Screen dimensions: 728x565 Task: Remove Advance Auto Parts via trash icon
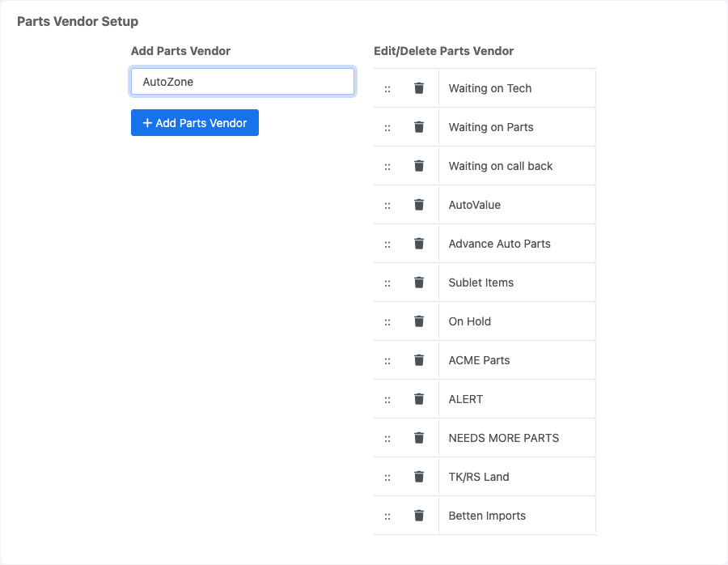(419, 244)
